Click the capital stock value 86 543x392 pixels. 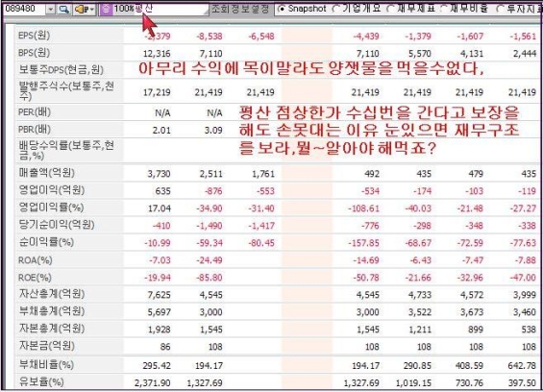pos(165,347)
